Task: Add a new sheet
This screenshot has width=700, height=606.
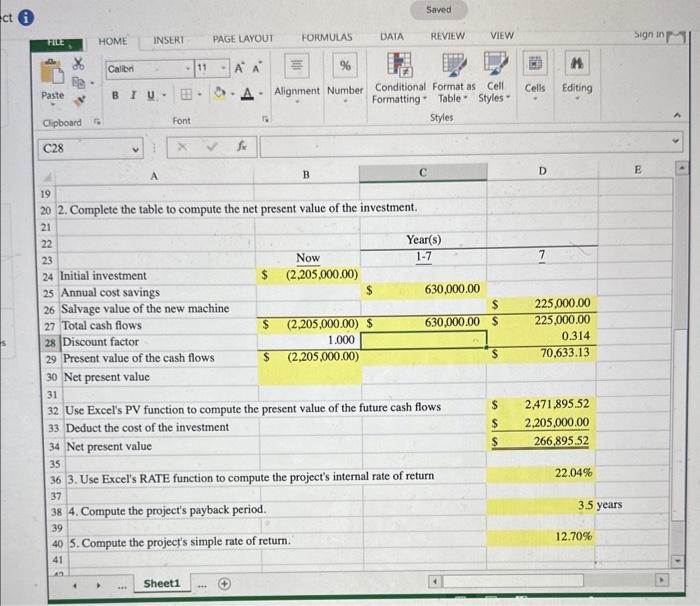Action: tap(225, 583)
